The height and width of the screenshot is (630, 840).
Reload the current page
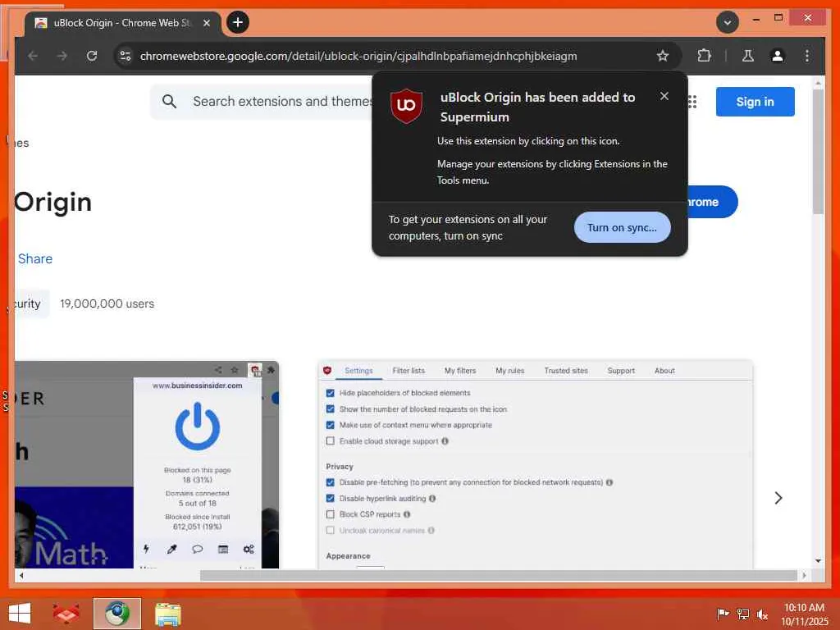pyautogui.click(x=92, y=56)
